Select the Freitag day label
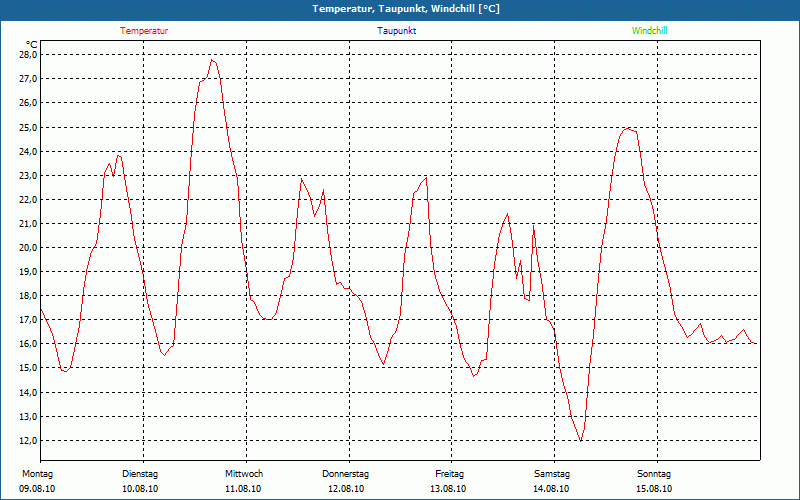 (x=449, y=474)
